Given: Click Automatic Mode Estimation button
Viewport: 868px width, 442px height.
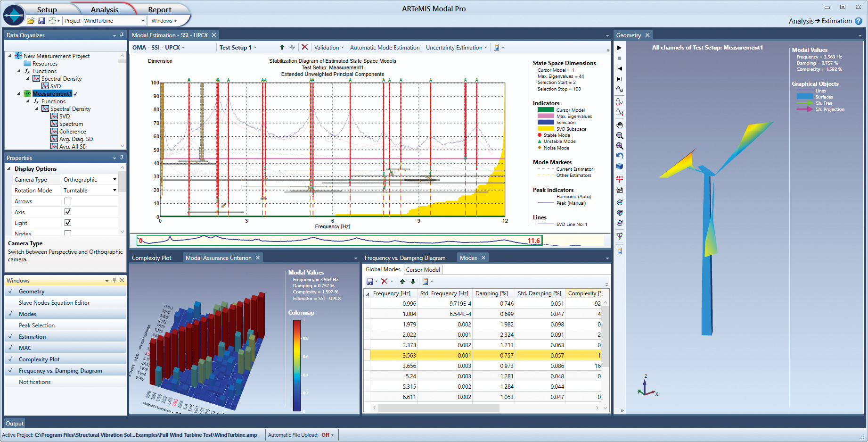Looking at the screenshot, I should [385, 48].
